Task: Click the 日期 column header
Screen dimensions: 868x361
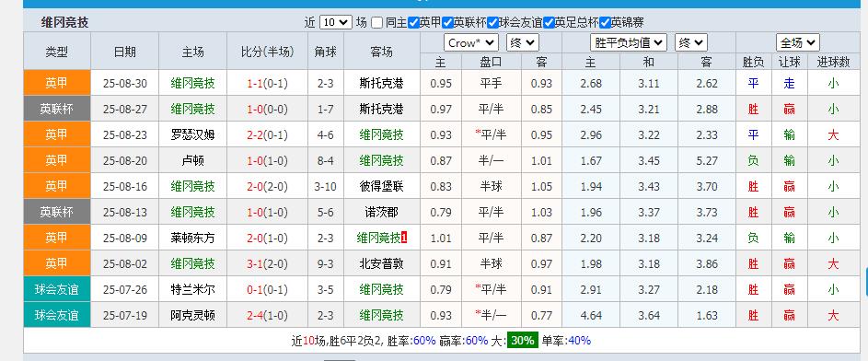Action: coord(124,52)
